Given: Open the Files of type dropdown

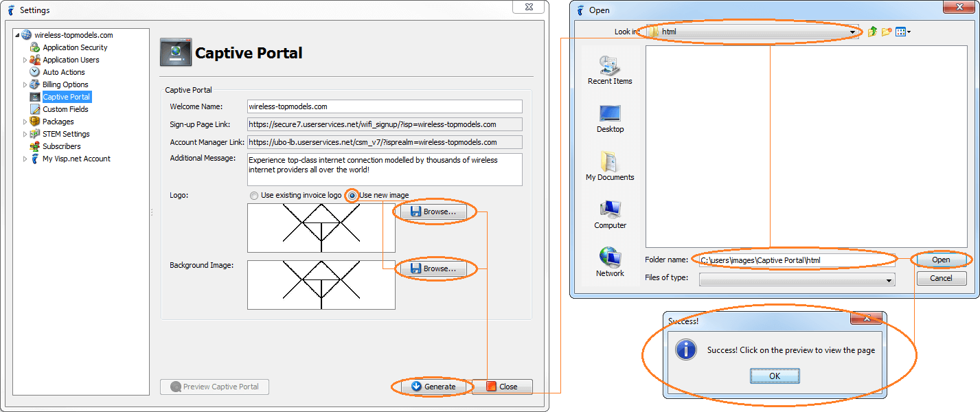Looking at the screenshot, I should [x=889, y=279].
